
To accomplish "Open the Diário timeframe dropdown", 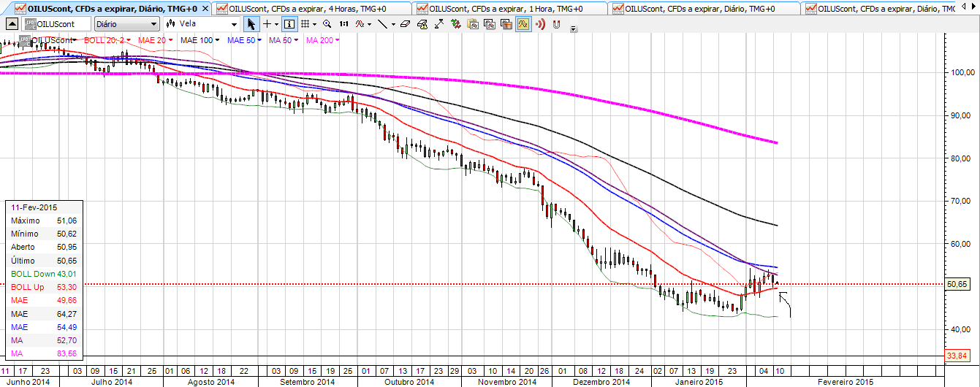I will point(126,24).
